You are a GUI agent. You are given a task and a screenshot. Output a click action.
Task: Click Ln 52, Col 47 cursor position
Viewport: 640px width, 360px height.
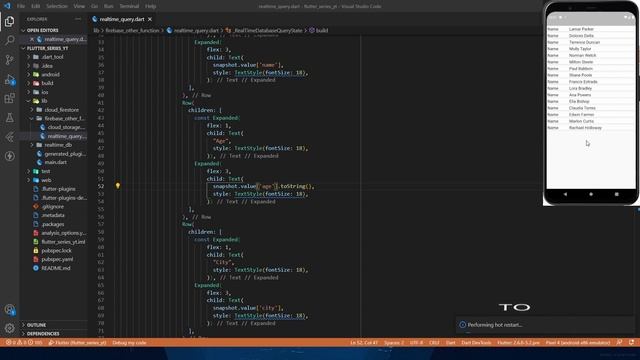pos(364,342)
